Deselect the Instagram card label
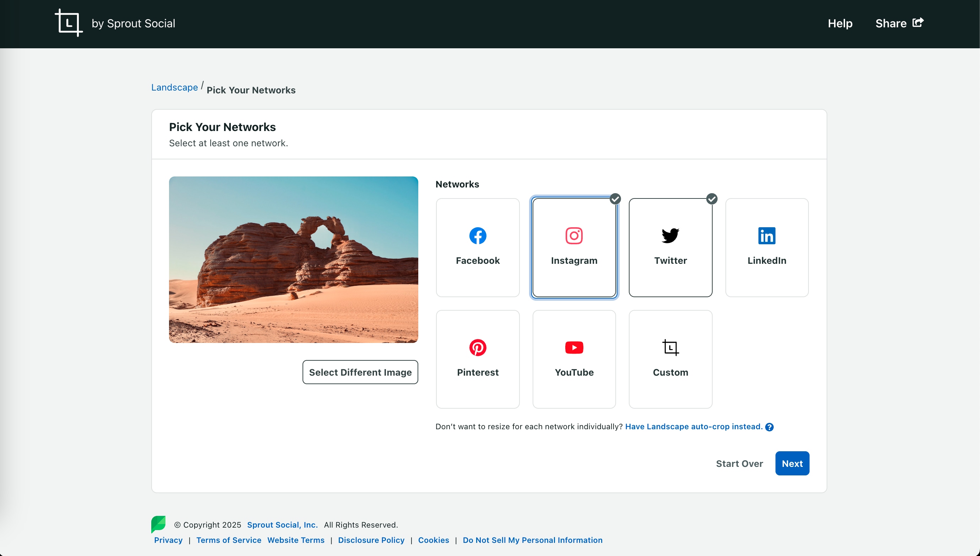Image resolution: width=980 pixels, height=556 pixels. (x=574, y=261)
